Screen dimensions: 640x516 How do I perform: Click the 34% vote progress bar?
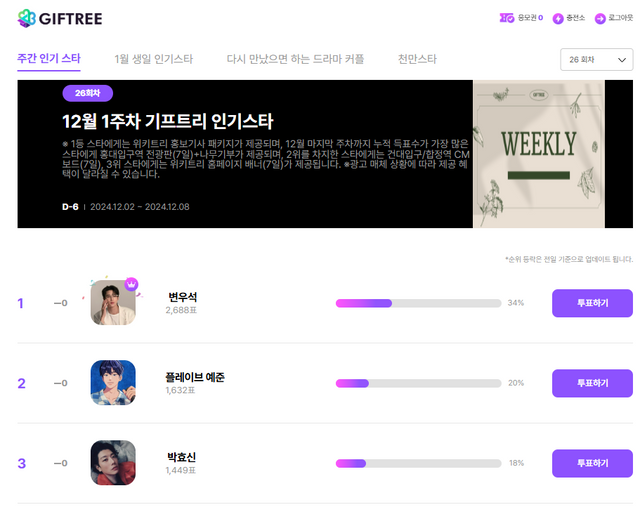[x=418, y=303]
